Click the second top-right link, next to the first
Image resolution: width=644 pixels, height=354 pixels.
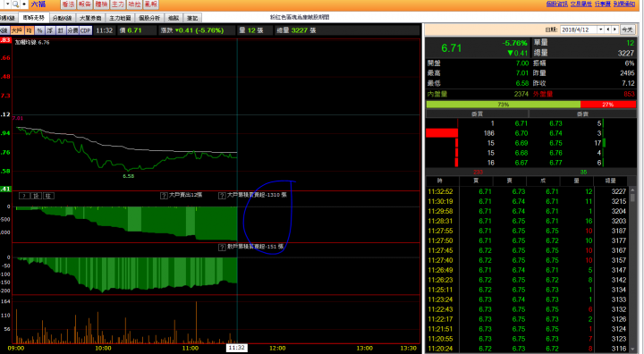pos(581,4)
